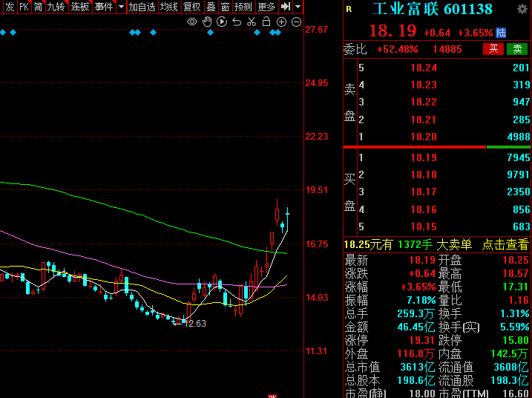Click the 开盘 value 18.25
532x398 pixels.
point(516,260)
